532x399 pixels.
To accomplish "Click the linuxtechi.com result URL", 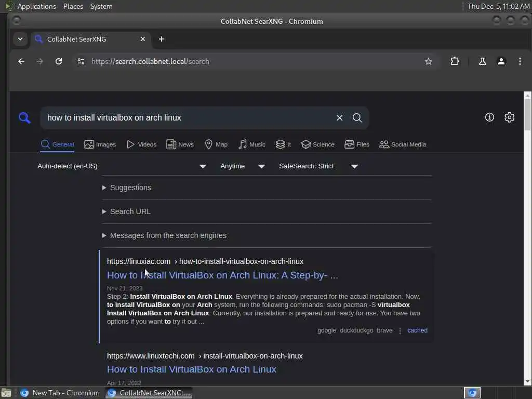I will click(x=205, y=356).
